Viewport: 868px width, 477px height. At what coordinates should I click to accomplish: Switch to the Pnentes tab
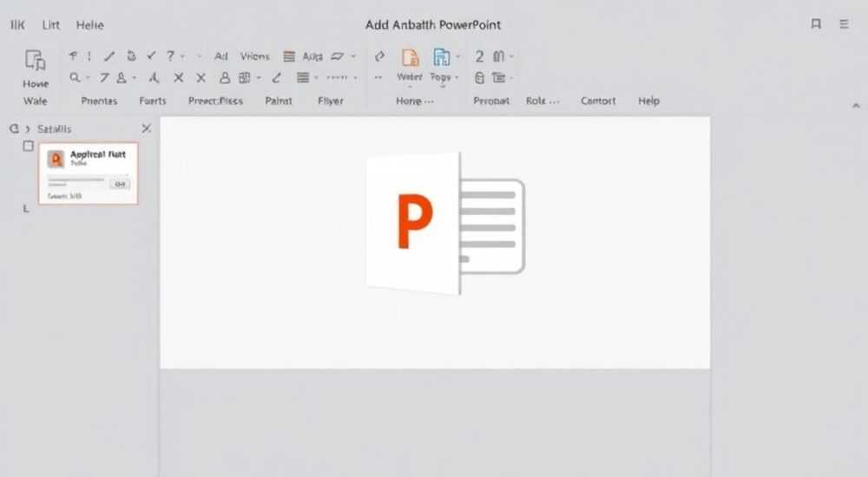tap(99, 101)
